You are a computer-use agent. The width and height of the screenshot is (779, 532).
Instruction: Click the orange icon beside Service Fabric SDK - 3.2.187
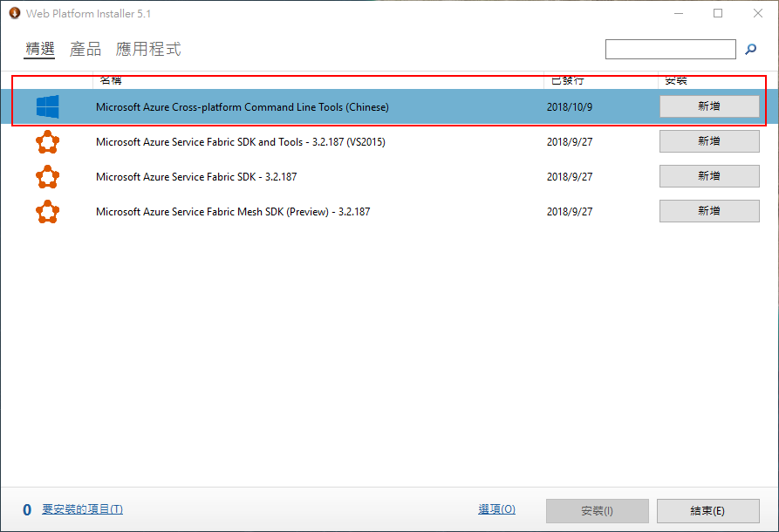coord(48,177)
